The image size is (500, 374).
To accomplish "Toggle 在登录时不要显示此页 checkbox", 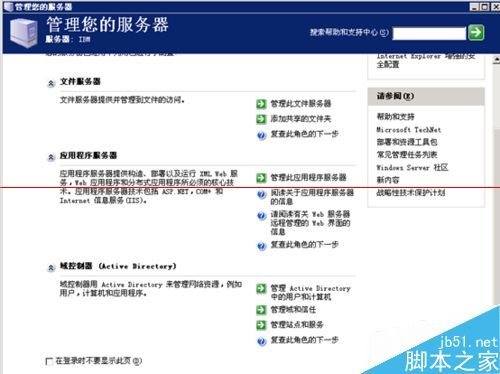I will tap(49, 361).
